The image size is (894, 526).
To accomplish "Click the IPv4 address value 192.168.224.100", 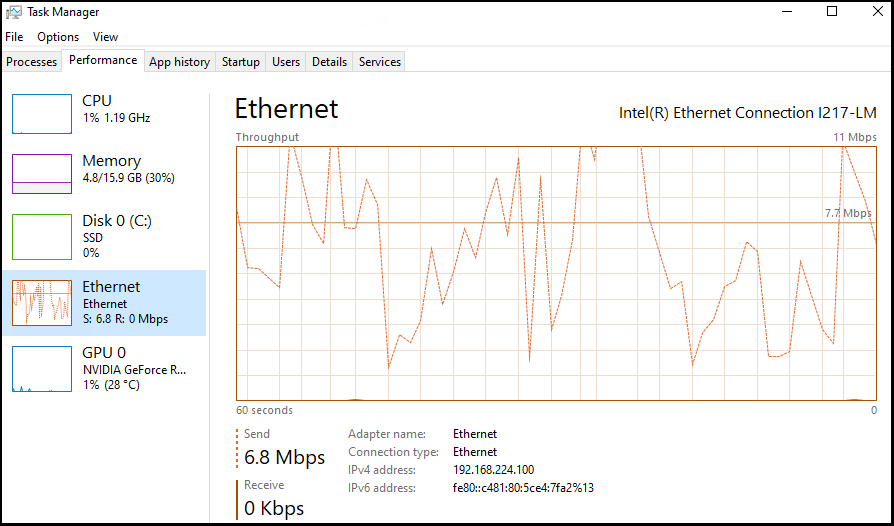I will [x=493, y=470].
